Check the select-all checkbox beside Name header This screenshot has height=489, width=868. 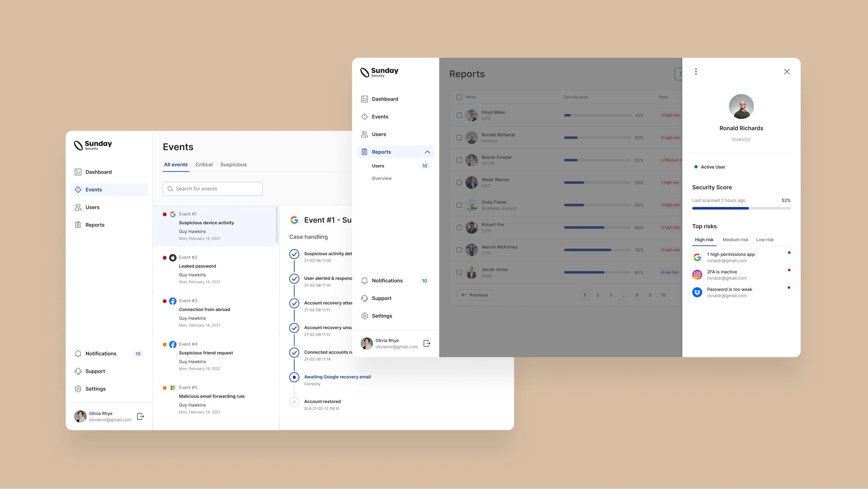tap(459, 97)
